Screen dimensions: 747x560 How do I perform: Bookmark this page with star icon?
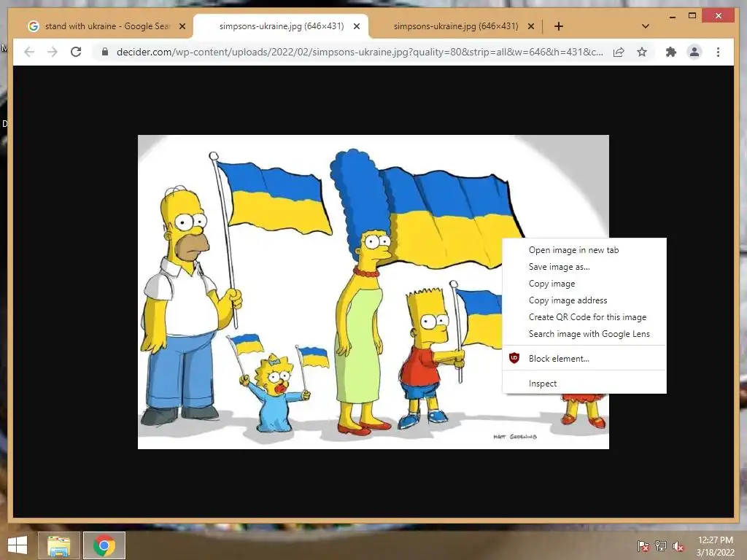coord(642,52)
